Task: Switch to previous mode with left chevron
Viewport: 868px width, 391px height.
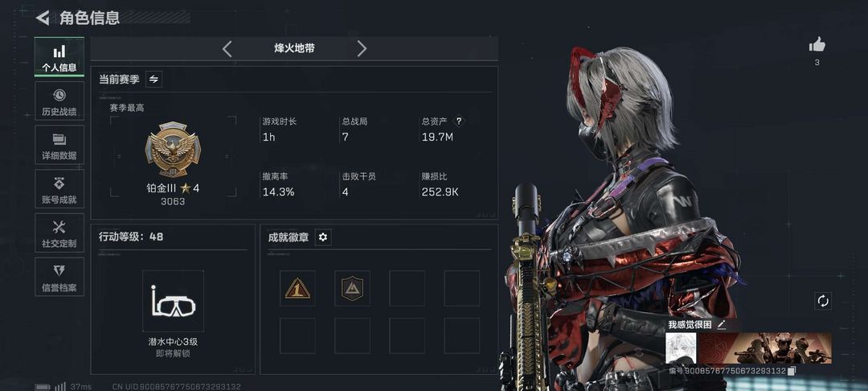Action: click(x=227, y=49)
